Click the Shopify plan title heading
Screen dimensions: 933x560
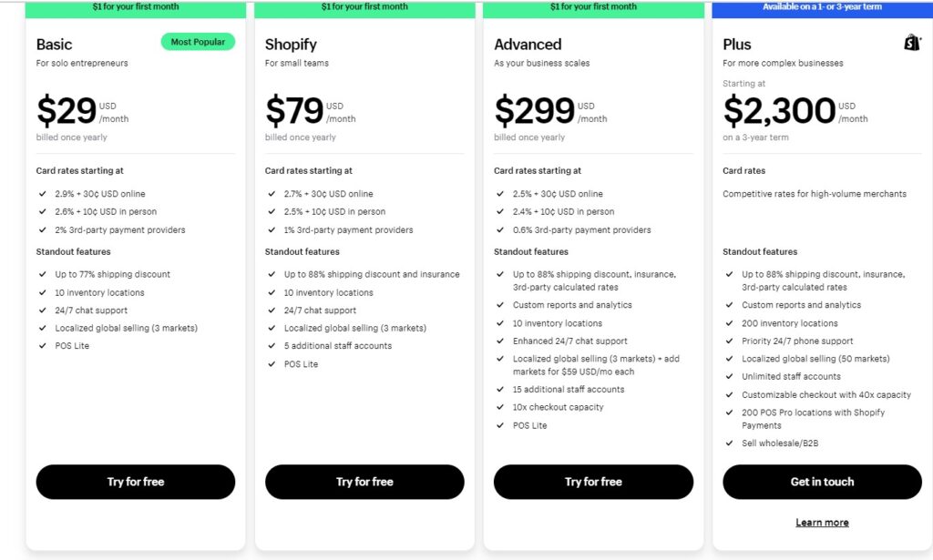pos(291,45)
